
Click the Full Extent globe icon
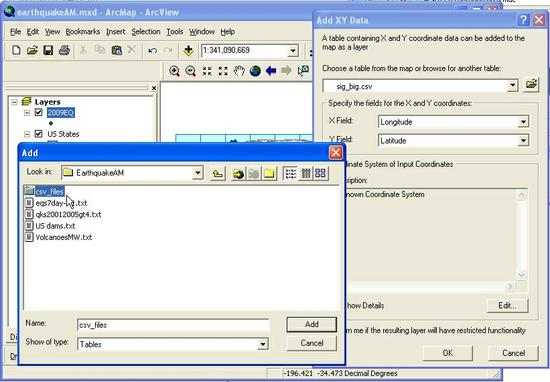[x=255, y=71]
